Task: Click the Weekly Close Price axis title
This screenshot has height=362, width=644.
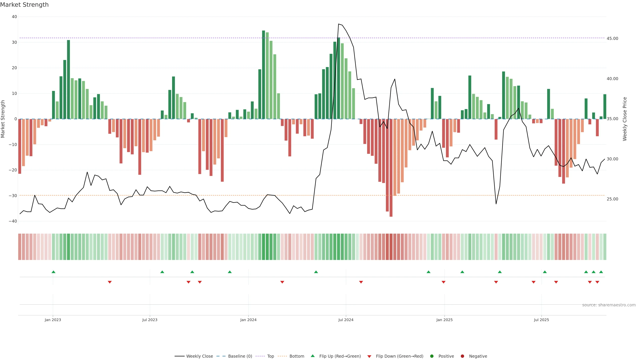Action: coord(625,119)
